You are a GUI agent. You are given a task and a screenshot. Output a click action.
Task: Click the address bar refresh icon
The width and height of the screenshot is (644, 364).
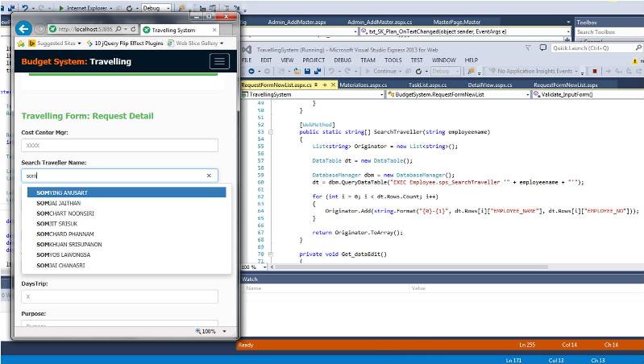tap(132, 29)
